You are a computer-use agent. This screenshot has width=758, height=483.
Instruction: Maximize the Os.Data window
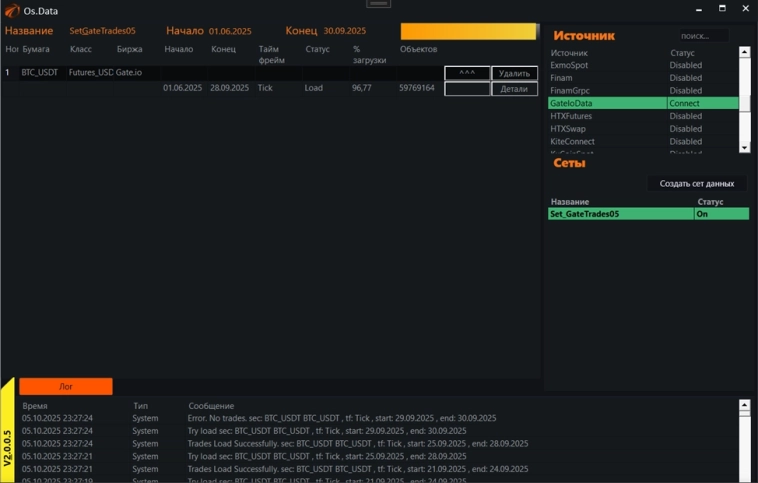tap(722, 8)
